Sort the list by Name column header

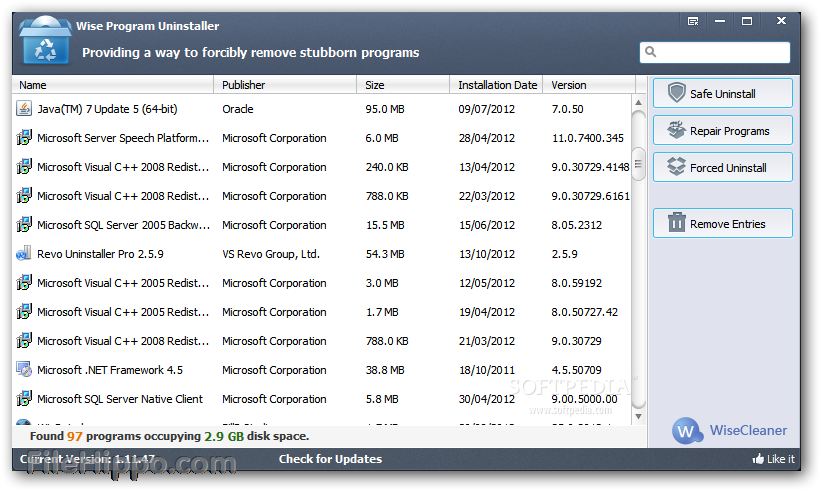(x=113, y=85)
